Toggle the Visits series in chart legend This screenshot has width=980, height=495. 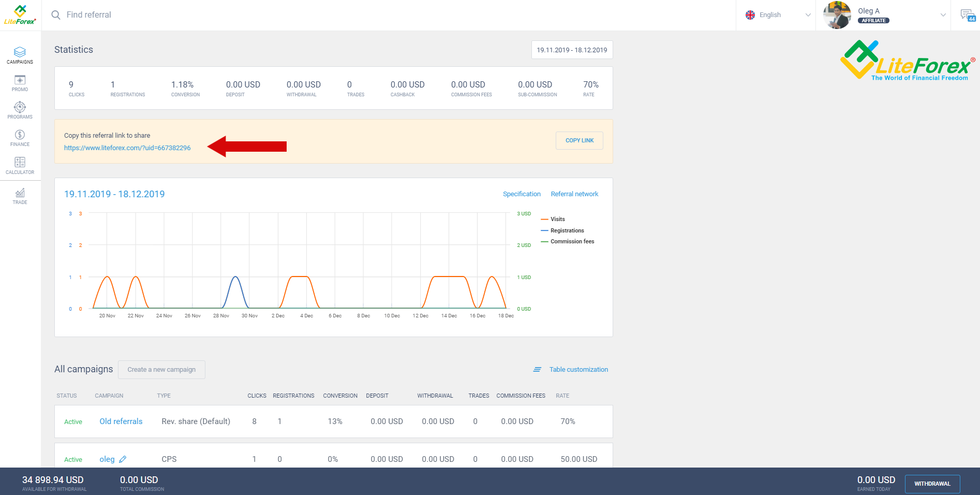(557, 220)
